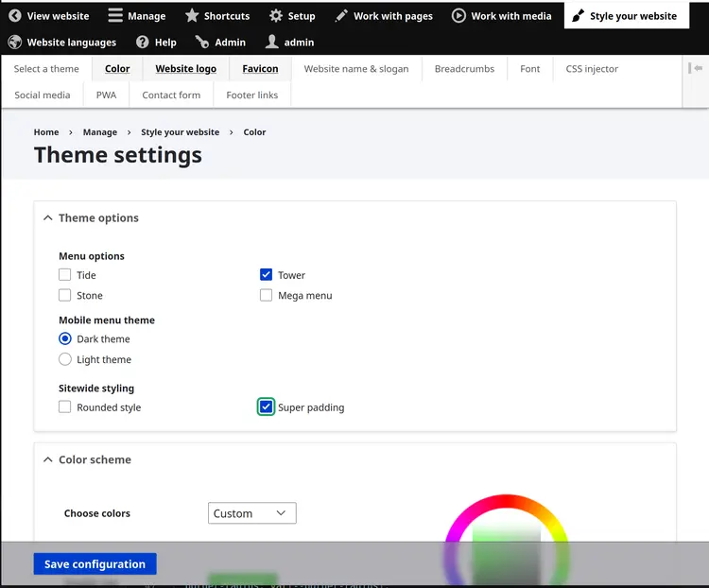Open the Breadcrumbs tab
The height and width of the screenshot is (588, 709).
tap(464, 69)
